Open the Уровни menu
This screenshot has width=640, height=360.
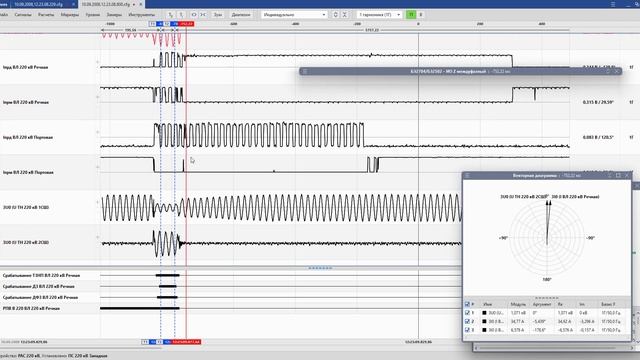point(93,15)
